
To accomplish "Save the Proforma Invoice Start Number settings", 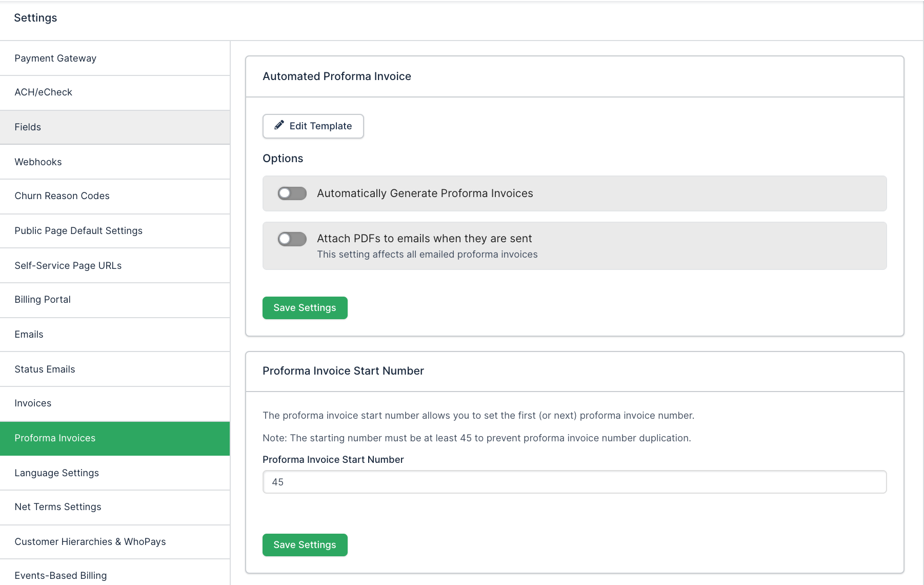I will click(305, 544).
